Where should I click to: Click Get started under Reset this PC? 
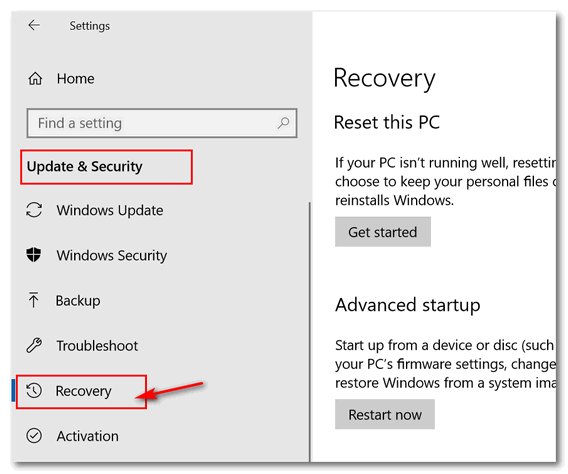[x=383, y=232]
